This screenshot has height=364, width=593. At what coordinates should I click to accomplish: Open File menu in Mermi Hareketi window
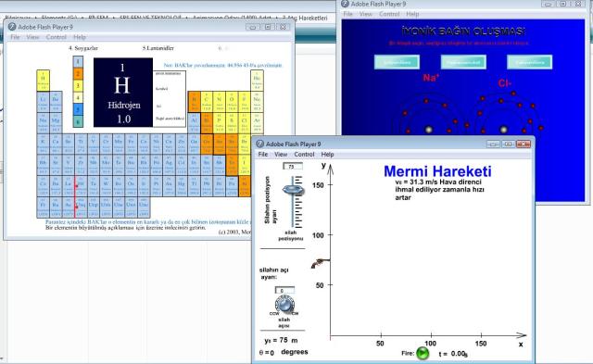[263, 155]
